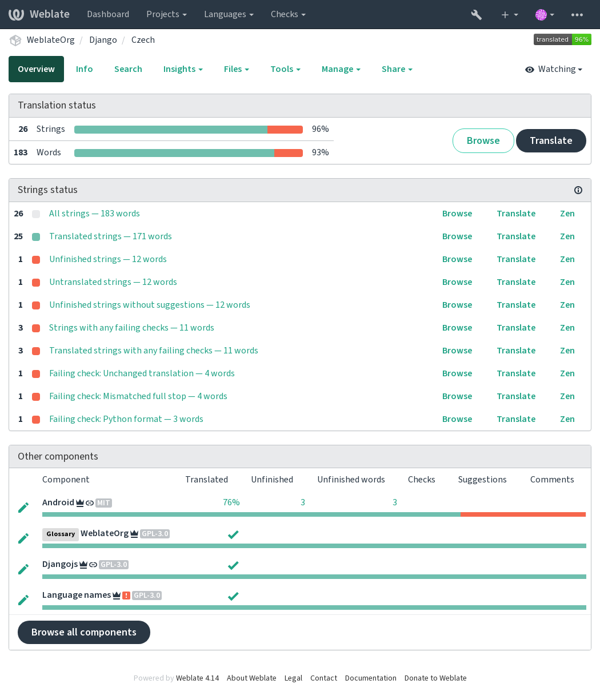
Task: Open Django in the breadcrumb
Action: point(103,40)
